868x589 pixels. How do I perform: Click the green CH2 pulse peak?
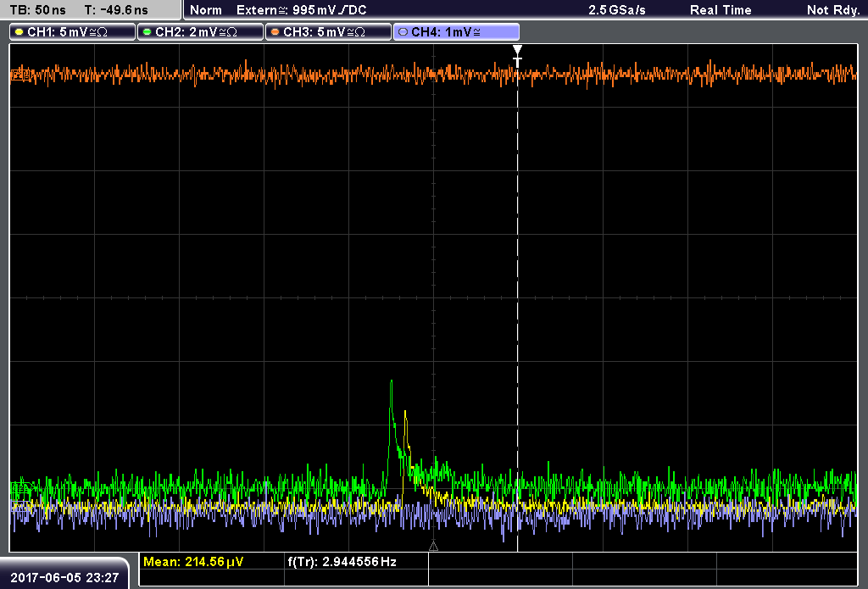point(392,381)
